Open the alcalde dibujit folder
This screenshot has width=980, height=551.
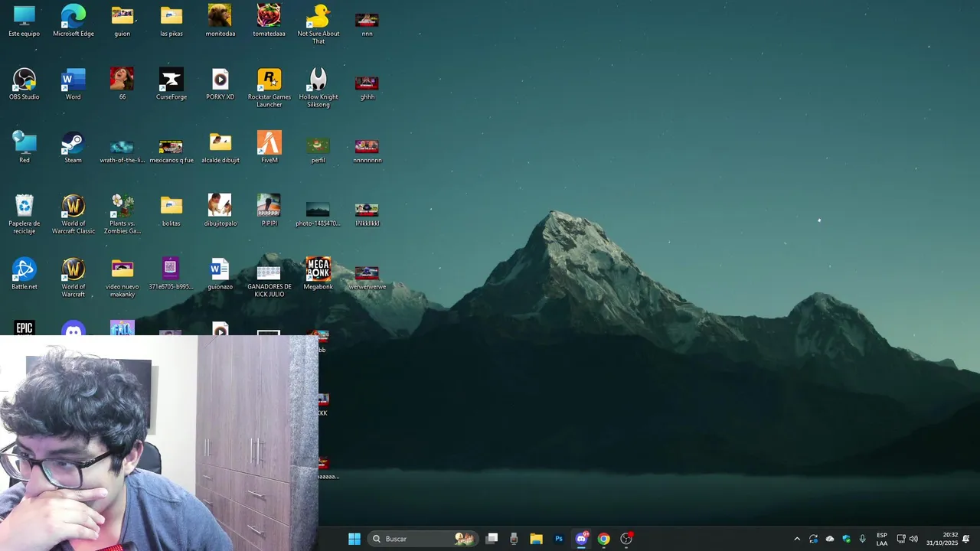[x=220, y=148]
